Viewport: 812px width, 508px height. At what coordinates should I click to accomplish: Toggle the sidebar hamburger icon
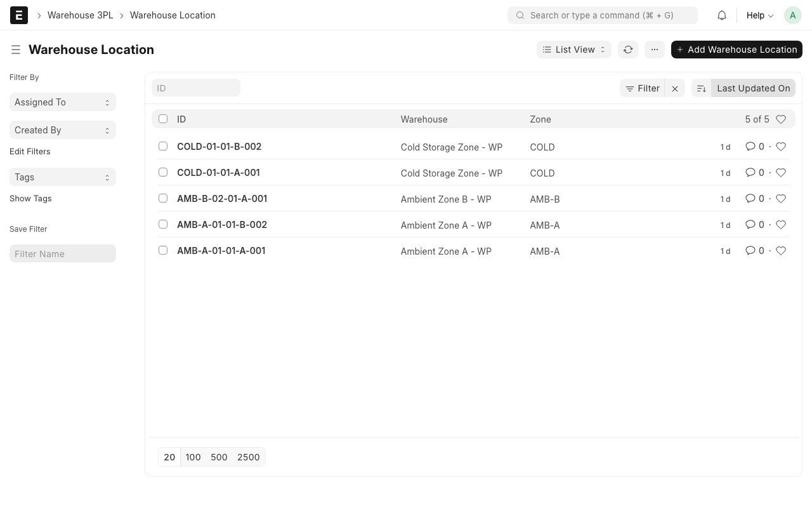[16, 50]
